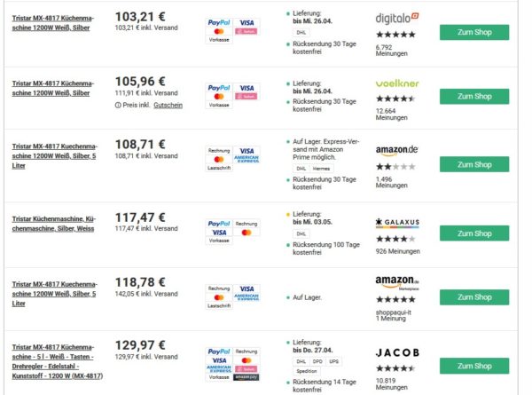This screenshot has width=532, height=395.
Task: Go to the Galaxus shop via Zum Shop
Action: pos(473,233)
